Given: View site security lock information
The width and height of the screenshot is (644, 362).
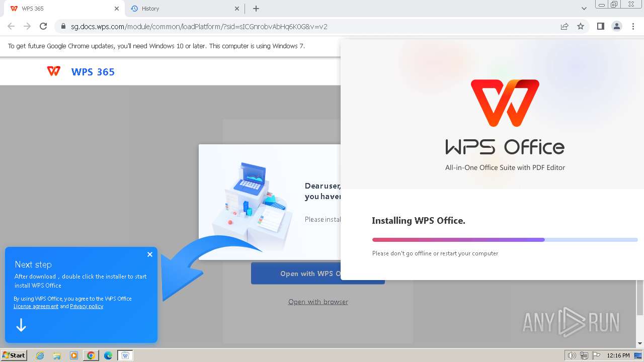Looking at the screenshot, I should pyautogui.click(x=63, y=27).
